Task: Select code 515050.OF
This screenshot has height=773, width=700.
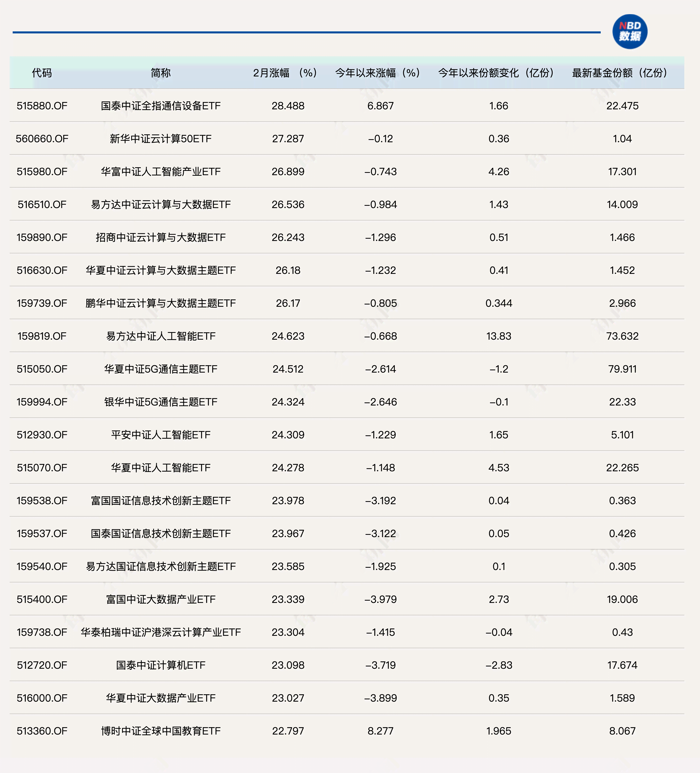Action: coord(42,369)
